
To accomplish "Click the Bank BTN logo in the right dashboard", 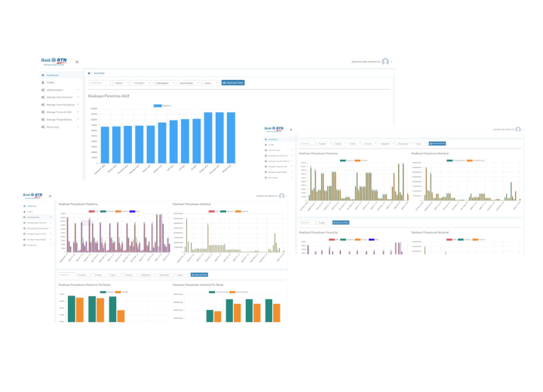I will point(274,129).
